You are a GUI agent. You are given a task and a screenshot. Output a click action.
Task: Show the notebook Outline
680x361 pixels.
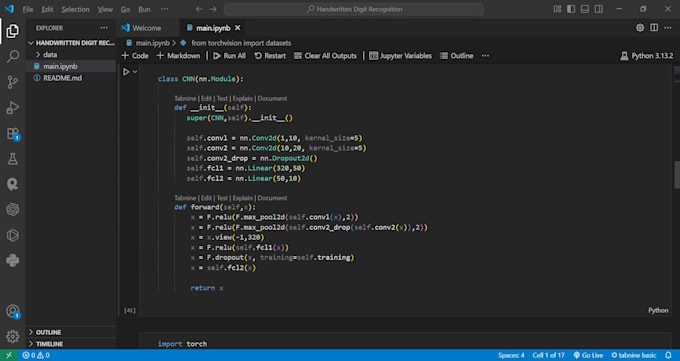(457, 56)
